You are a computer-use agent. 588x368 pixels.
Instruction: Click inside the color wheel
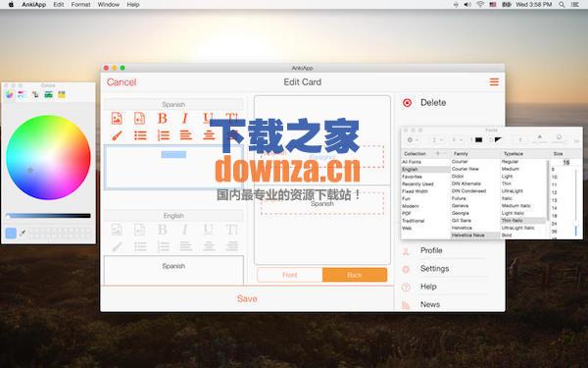click(48, 157)
